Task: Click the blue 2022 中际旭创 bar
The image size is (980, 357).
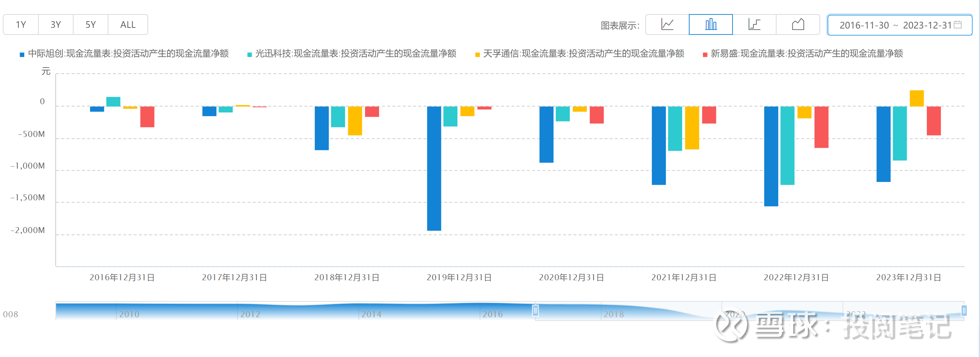Action: (x=771, y=156)
